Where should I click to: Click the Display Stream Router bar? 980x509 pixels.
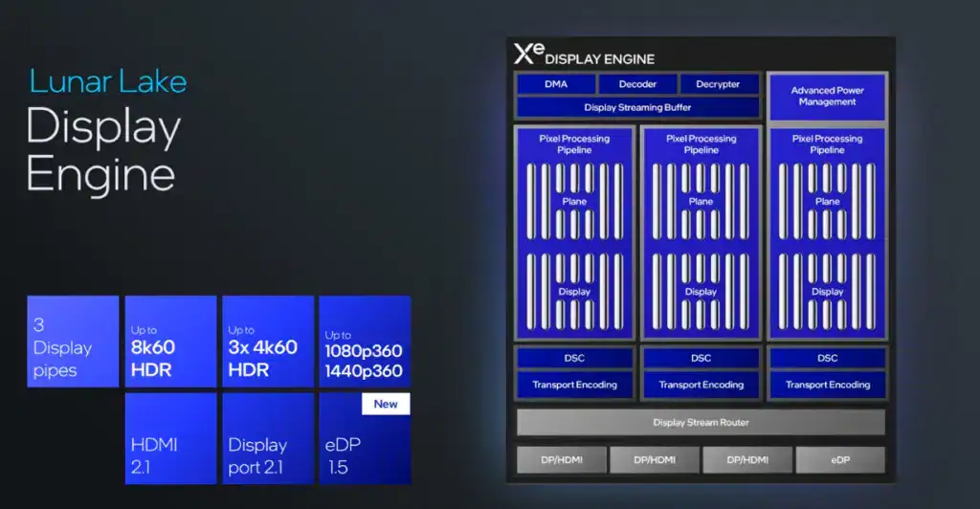click(x=701, y=422)
